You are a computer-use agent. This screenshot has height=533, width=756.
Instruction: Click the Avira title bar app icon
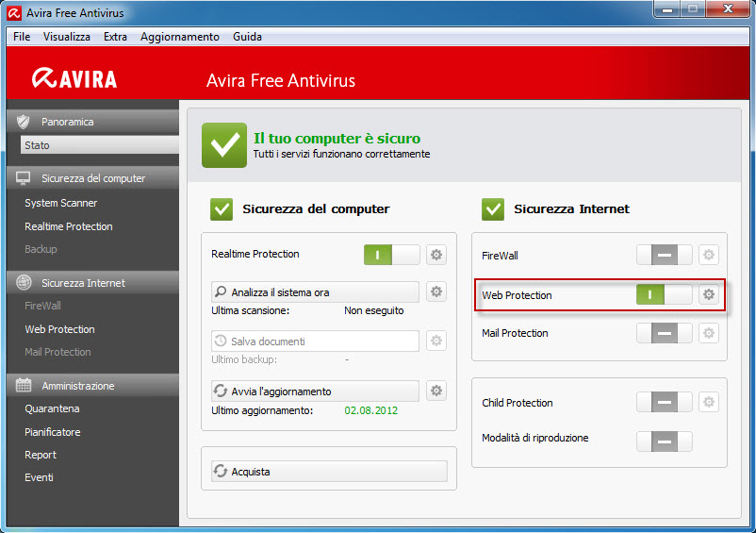coord(14,13)
